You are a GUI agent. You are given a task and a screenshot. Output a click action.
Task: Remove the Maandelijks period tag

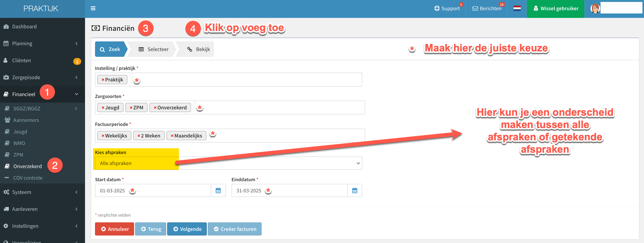click(x=172, y=136)
